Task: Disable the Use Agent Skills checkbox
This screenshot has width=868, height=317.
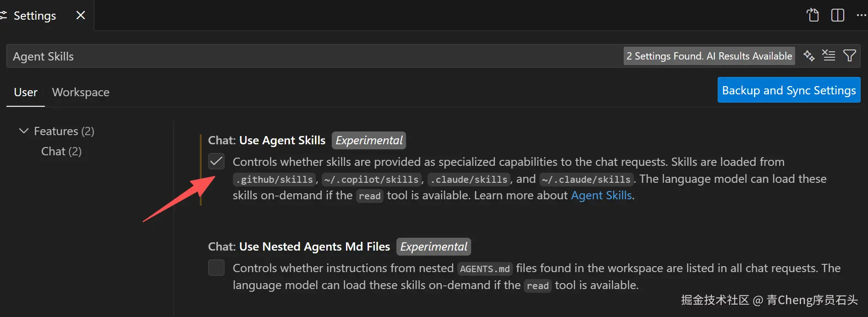Action: [216, 162]
